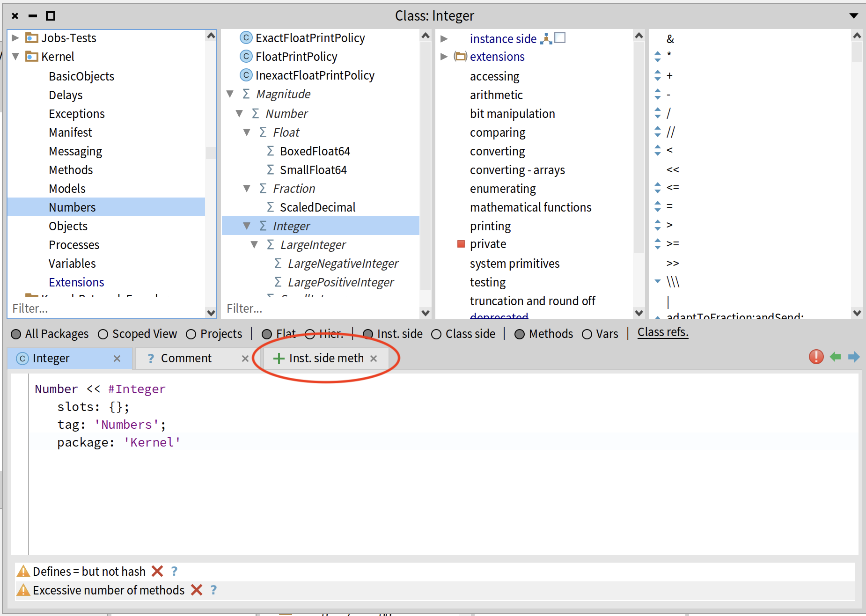Click the override arrows beside <= method
This screenshot has height=616, width=866.
click(658, 188)
